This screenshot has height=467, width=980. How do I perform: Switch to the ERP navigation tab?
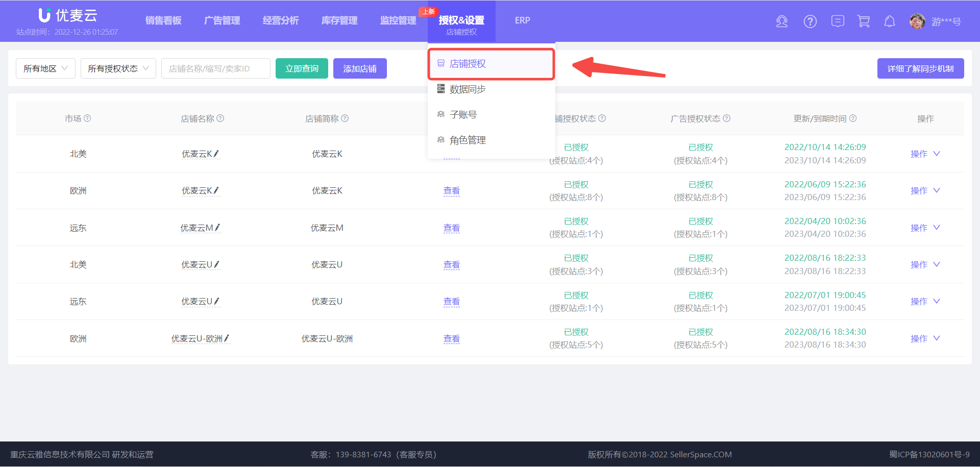[523, 20]
